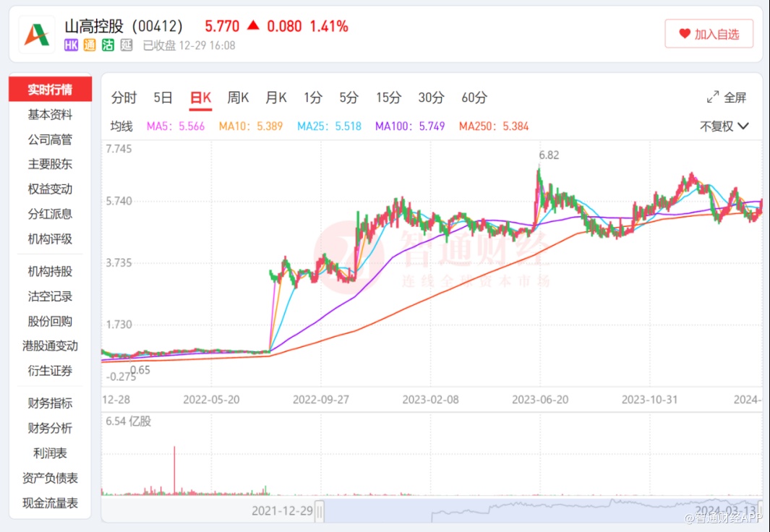Open the 现金流量表 sidebar link
Image resolution: width=770 pixels, height=532 pixels.
50,503
